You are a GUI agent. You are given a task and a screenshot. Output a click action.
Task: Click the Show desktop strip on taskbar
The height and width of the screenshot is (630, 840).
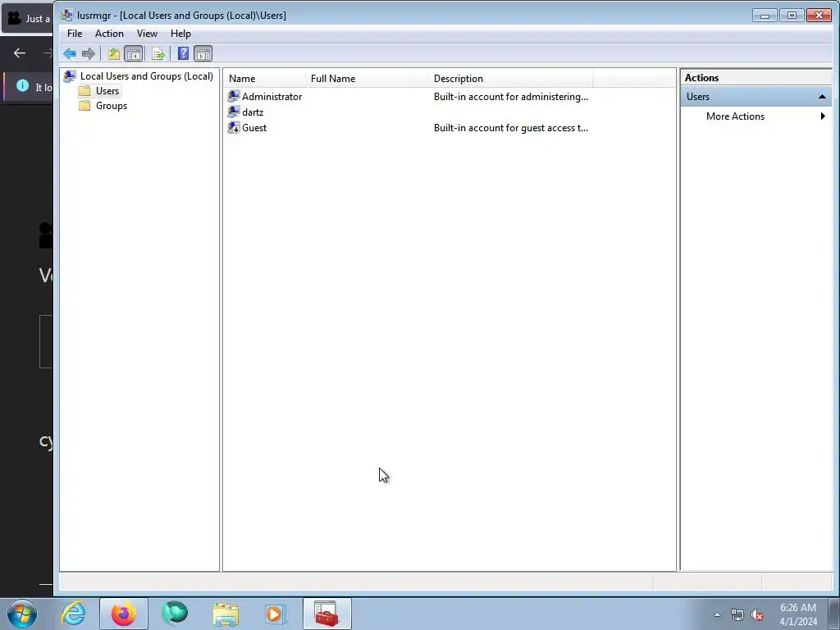pos(834,614)
